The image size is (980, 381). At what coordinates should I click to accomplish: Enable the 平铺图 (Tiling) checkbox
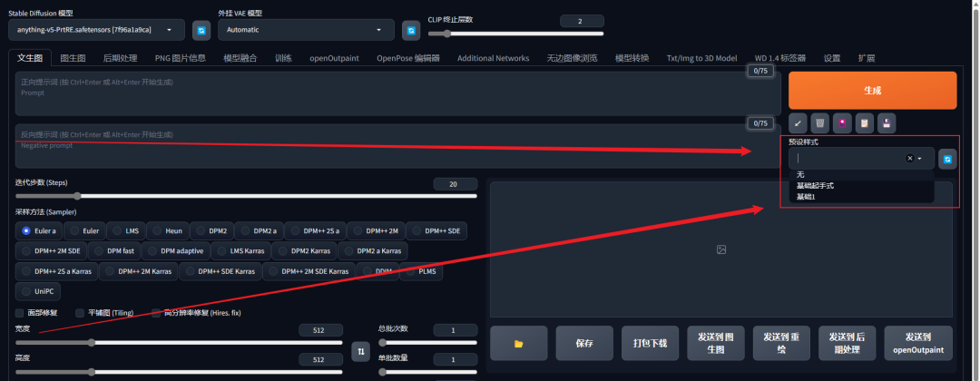click(79, 313)
